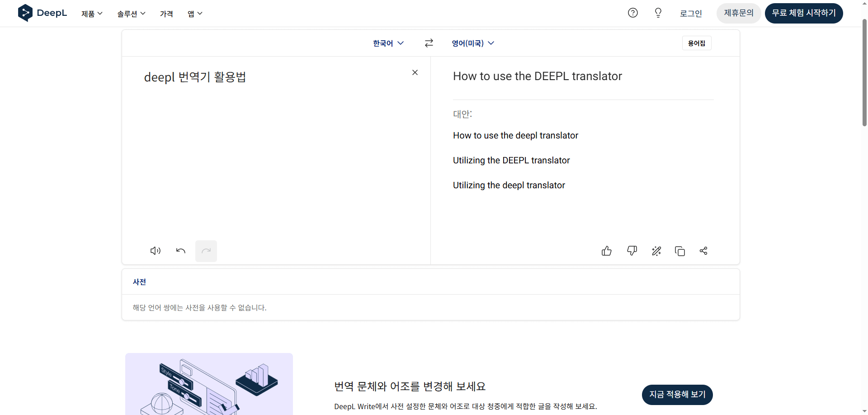The image size is (868, 415).
Task: Open help via the question mark icon
Action: coord(632,13)
